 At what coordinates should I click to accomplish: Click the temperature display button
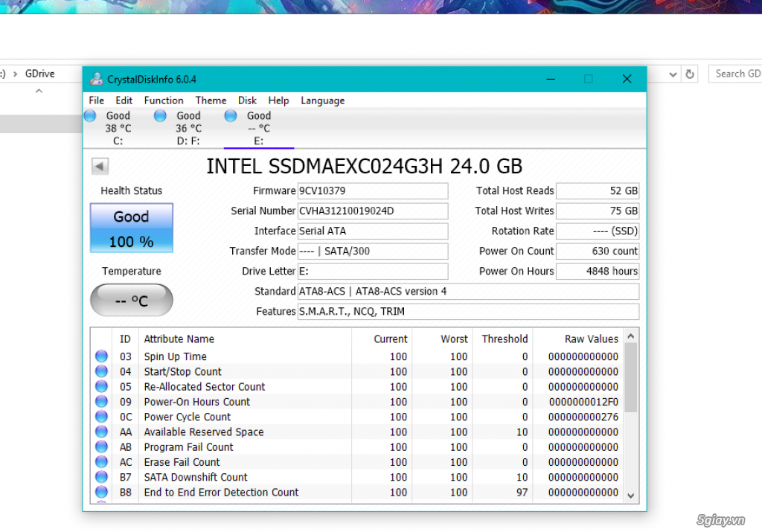(132, 301)
